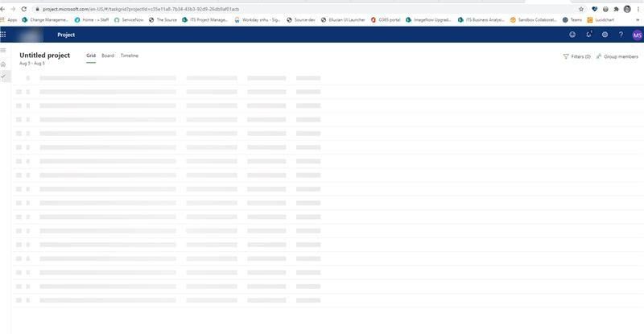Open The Source bookmark
The height and width of the screenshot is (334, 644).
coord(163,20)
